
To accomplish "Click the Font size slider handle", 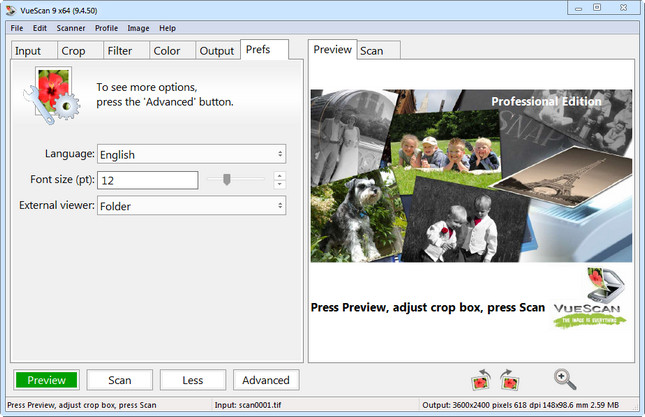I will pos(227,180).
